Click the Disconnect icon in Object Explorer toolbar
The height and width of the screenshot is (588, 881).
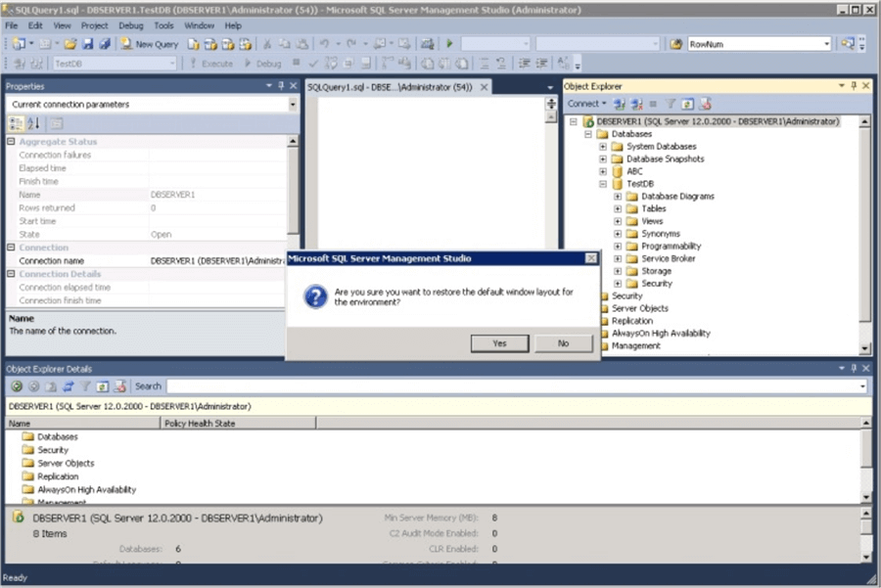pyautogui.click(x=636, y=104)
